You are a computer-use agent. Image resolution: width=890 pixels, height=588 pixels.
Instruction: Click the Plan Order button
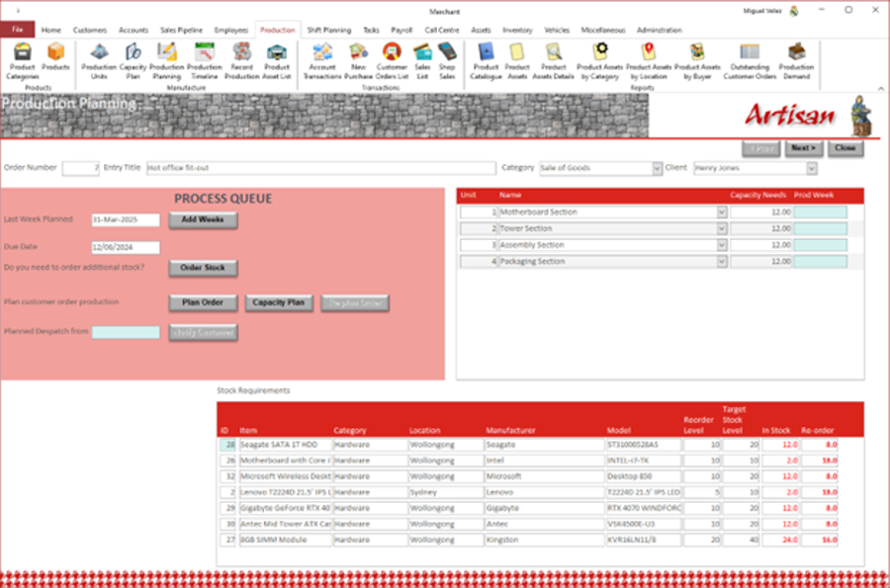pos(203,302)
